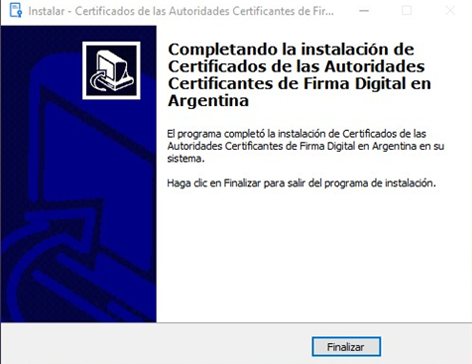Click the Finalizar button to exit setup
Image resolution: width=472 pixels, height=364 pixels.
[x=346, y=347]
